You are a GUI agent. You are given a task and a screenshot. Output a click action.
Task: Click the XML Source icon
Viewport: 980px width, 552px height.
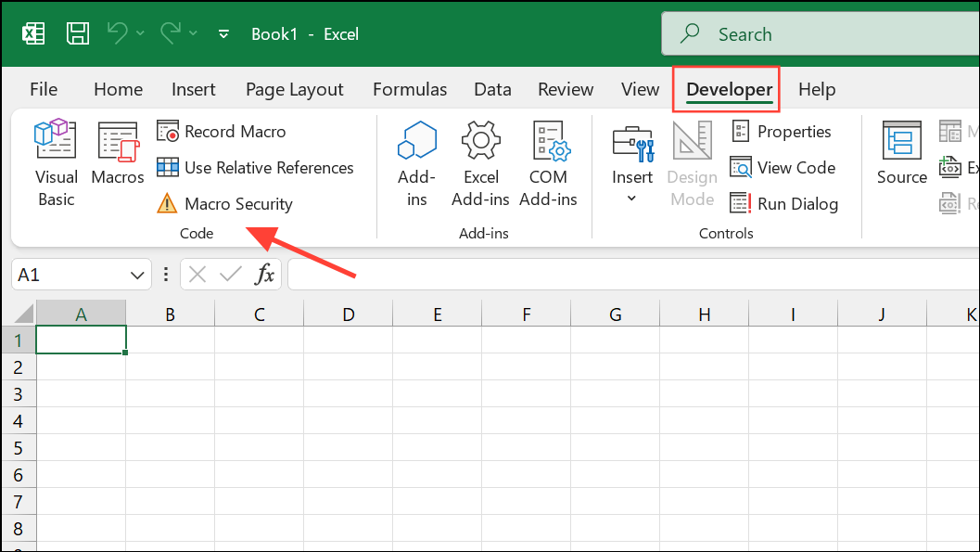[901, 153]
